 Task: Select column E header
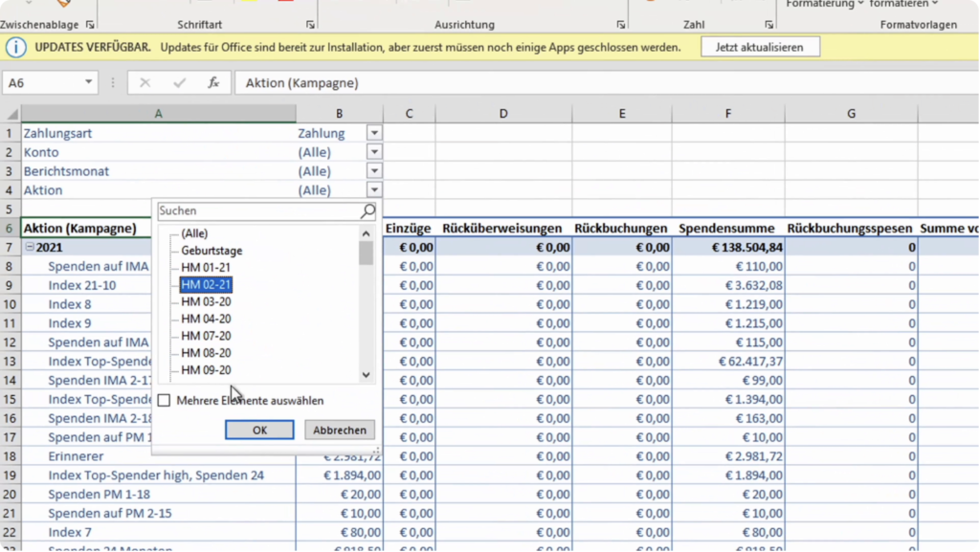click(x=622, y=114)
